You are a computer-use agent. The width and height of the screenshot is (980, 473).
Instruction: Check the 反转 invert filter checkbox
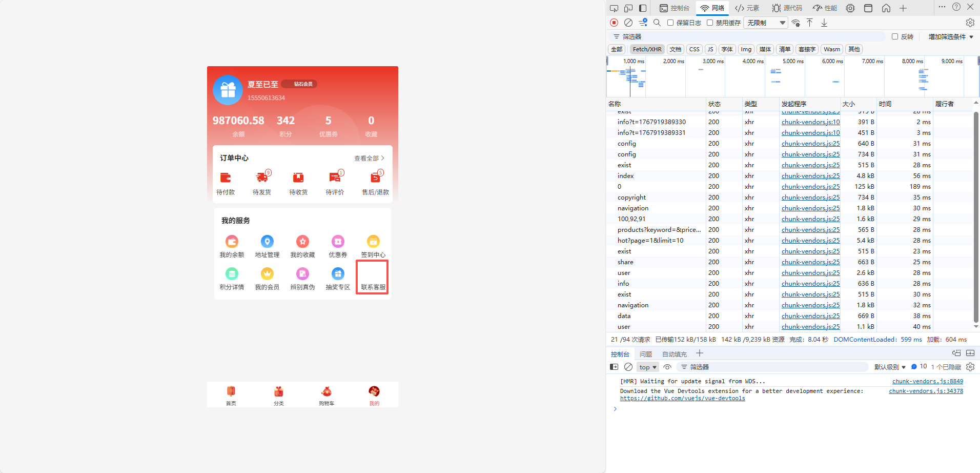pos(895,36)
